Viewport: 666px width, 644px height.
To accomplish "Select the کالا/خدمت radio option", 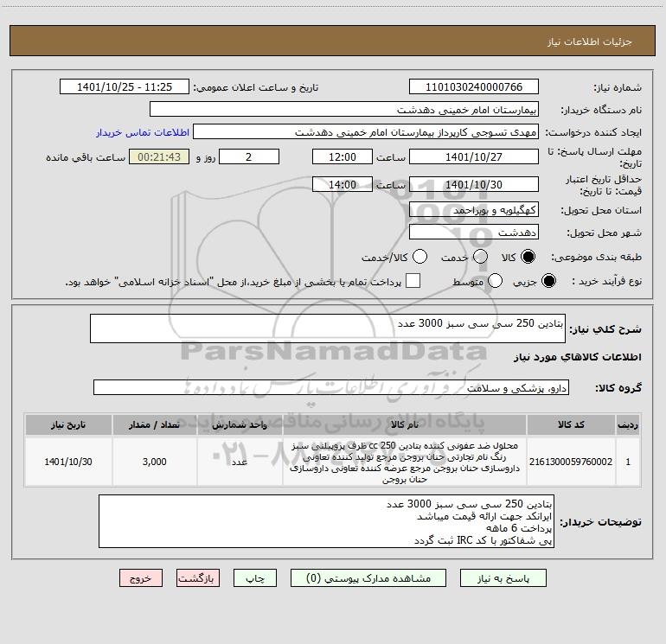I will (x=419, y=257).
